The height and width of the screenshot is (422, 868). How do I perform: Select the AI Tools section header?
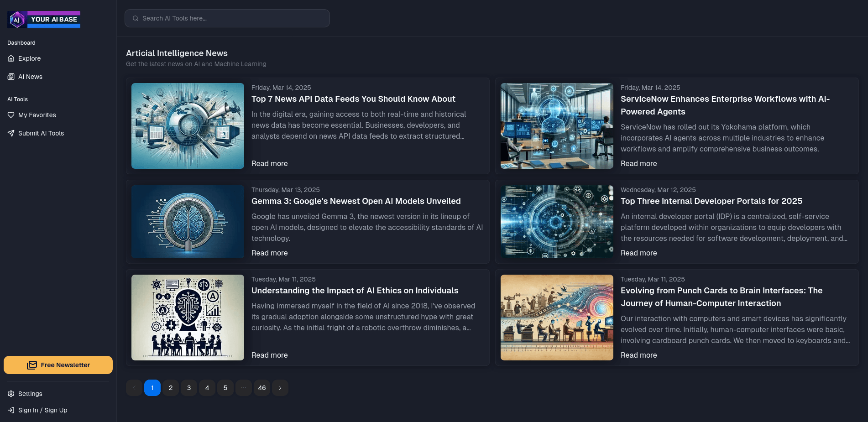tap(18, 99)
